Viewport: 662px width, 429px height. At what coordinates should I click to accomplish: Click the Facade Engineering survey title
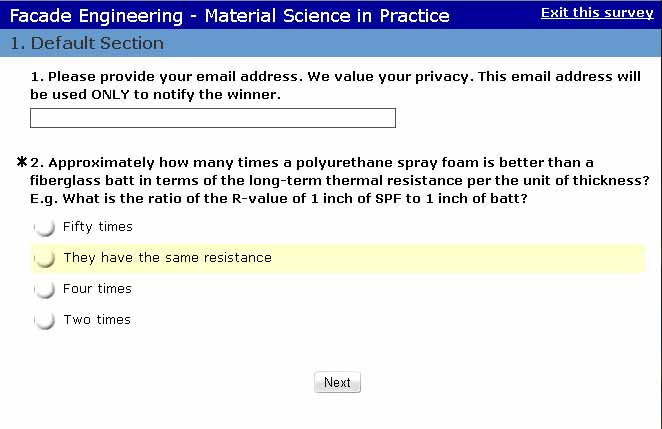point(229,15)
